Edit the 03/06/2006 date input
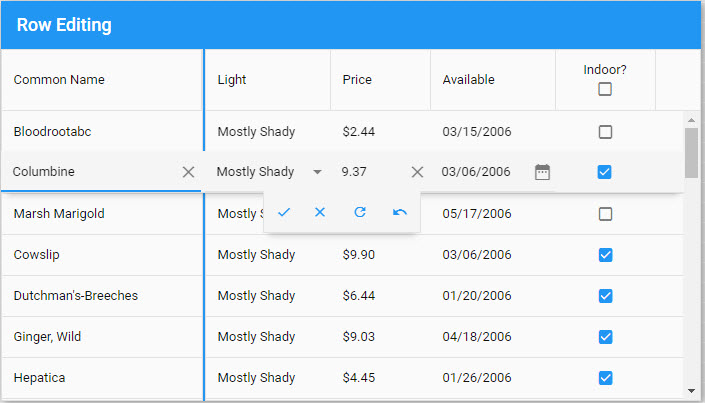 [x=476, y=172]
